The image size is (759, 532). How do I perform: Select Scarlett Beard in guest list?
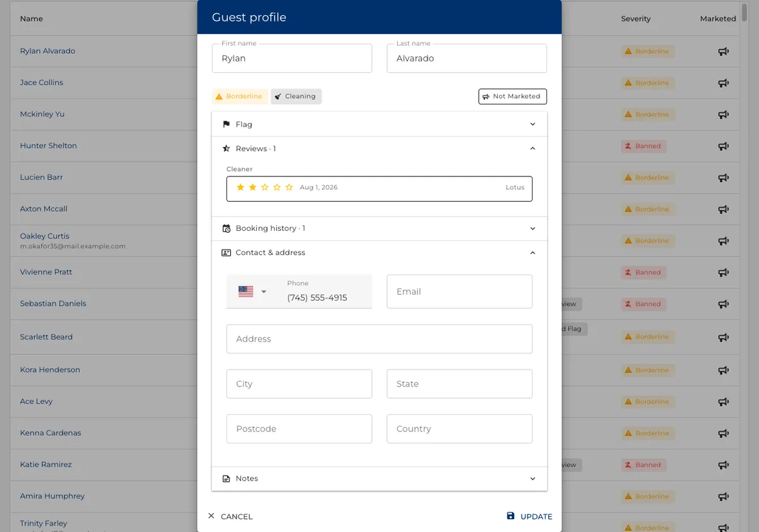[x=46, y=337]
